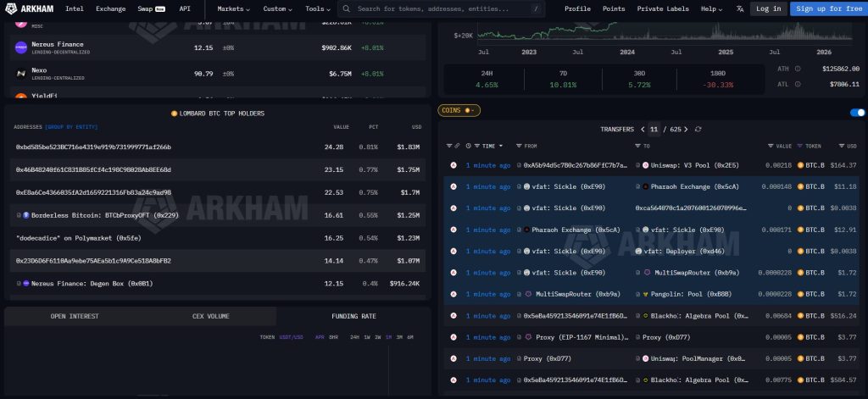868x399 pixels.
Task: Click the filter icon on FROM column
Action: (520, 146)
